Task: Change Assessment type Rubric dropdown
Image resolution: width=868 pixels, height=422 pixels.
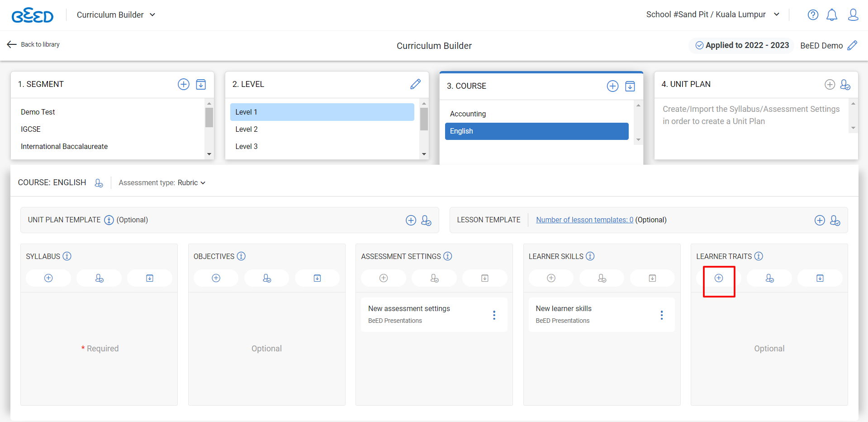Action: (x=191, y=183)
